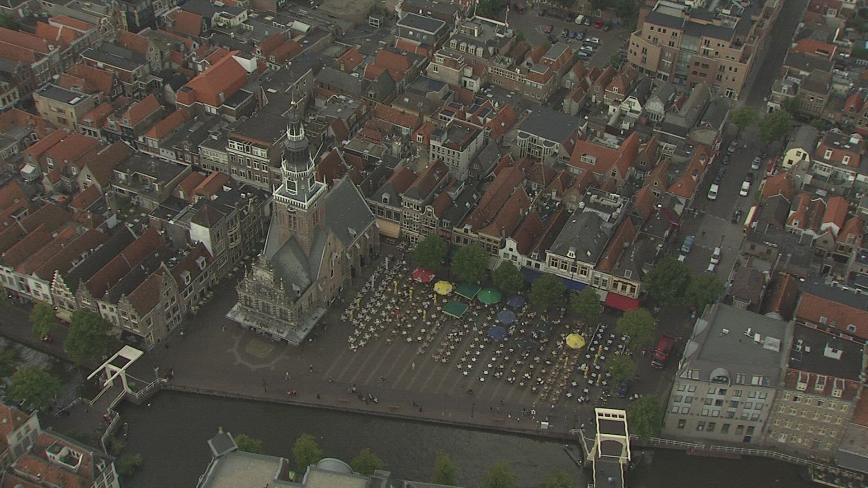The image size is (868, 488).
Task: Click the red parasol on the square
Action: click(x=424, y=274)
